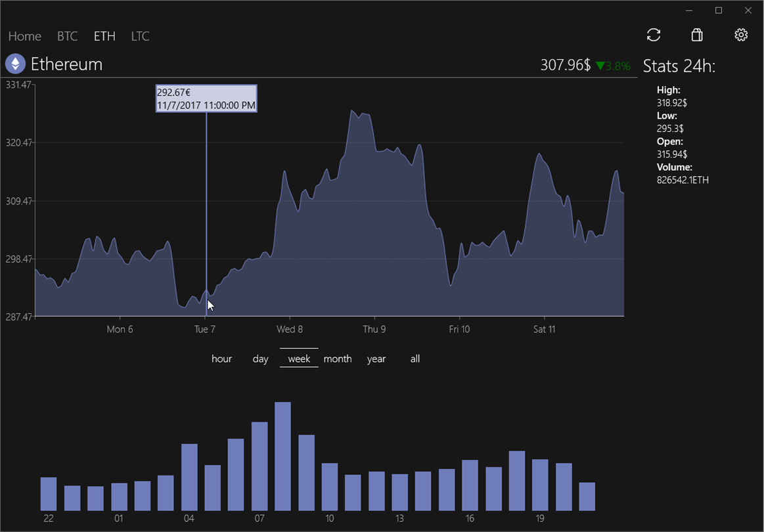The image size is (764, 532).
Task: Open the portfolio bag icon
Action: coord(697,35)
